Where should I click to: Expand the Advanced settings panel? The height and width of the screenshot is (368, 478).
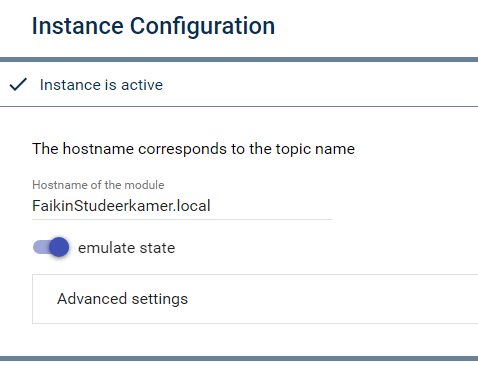255,299
